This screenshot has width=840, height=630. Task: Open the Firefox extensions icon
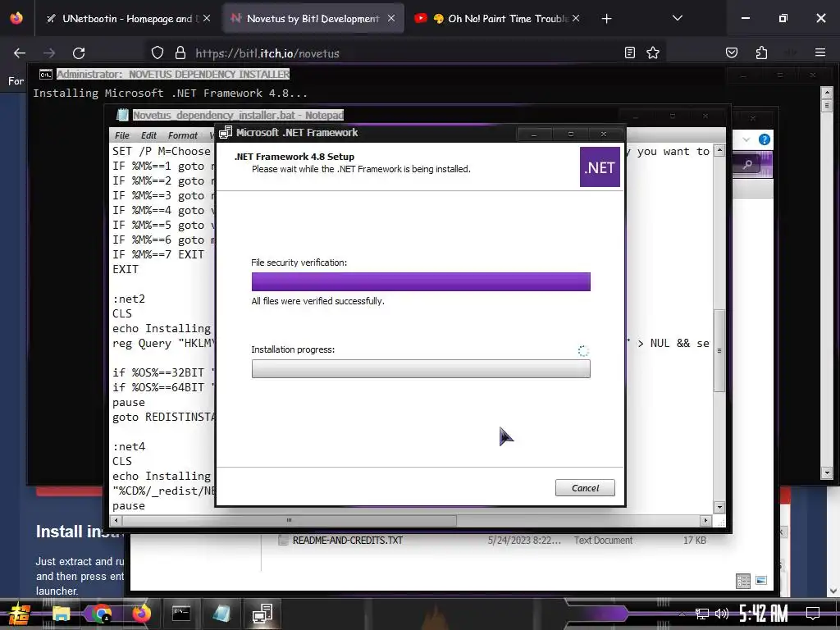(761, 52)
